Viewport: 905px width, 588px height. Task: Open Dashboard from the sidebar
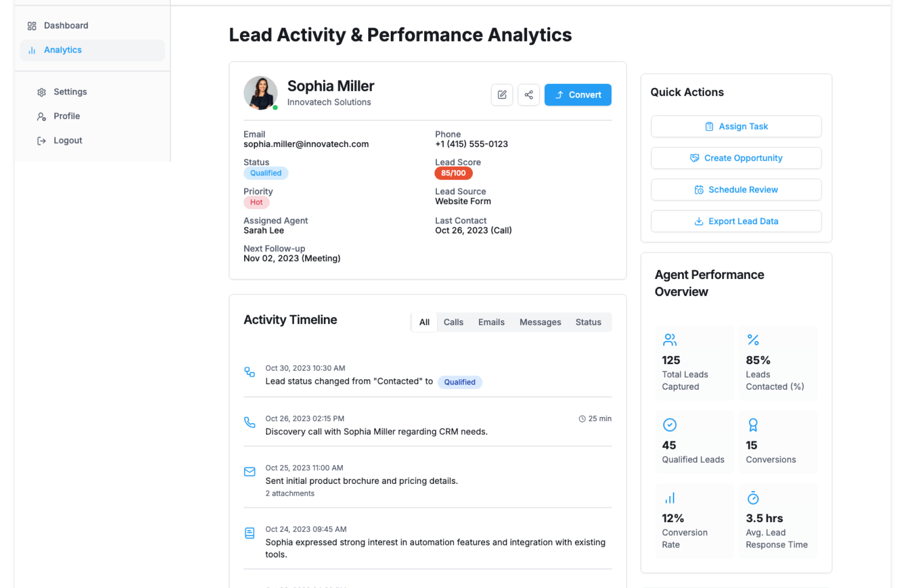66,25
